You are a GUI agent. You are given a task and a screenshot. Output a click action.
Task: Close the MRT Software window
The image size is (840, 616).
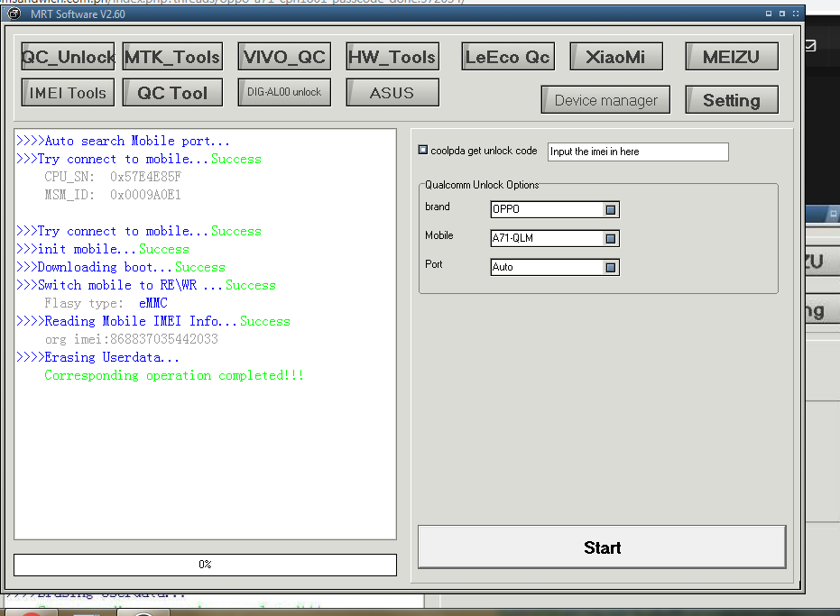click(x=796, y=14)
